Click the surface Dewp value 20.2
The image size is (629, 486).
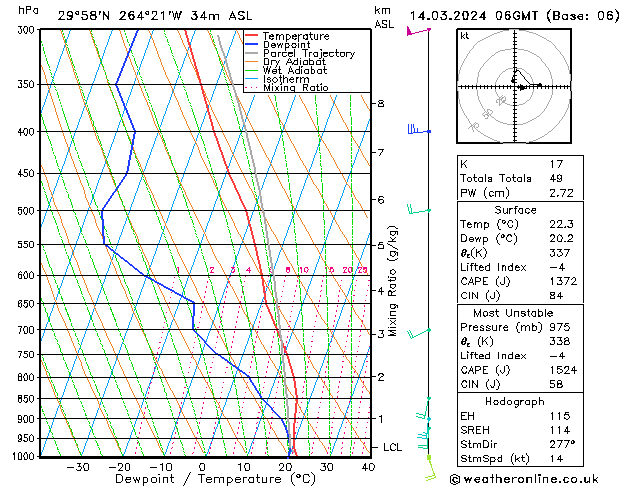pos(561,239)
